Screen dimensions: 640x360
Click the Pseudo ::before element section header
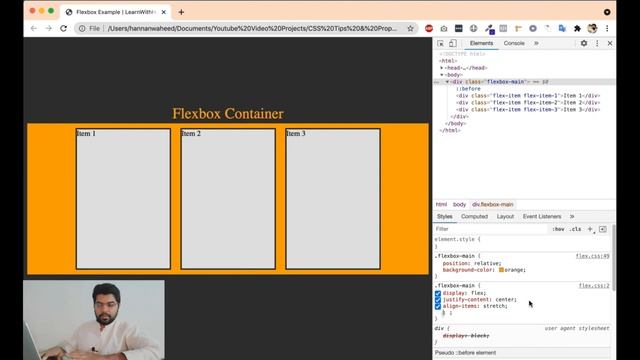(x=522, y=353)
